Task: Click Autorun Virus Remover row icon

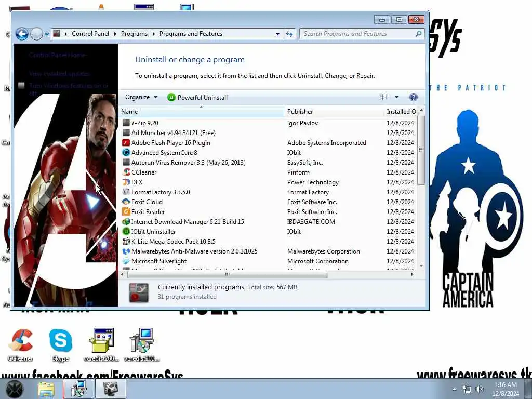Action: 126,162
